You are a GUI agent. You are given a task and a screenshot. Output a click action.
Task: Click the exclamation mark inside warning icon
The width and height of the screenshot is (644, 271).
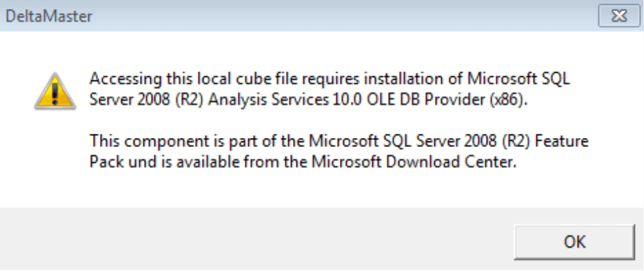click(55, 94)
